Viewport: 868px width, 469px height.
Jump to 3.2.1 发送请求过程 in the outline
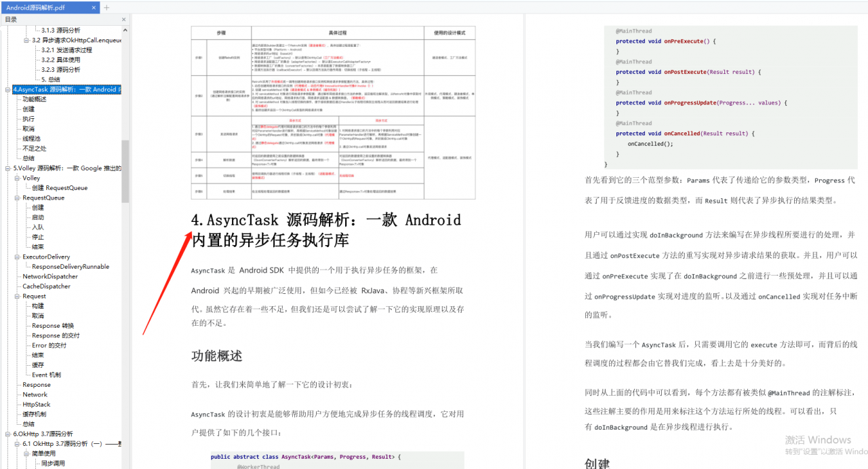tap(66, 50)
